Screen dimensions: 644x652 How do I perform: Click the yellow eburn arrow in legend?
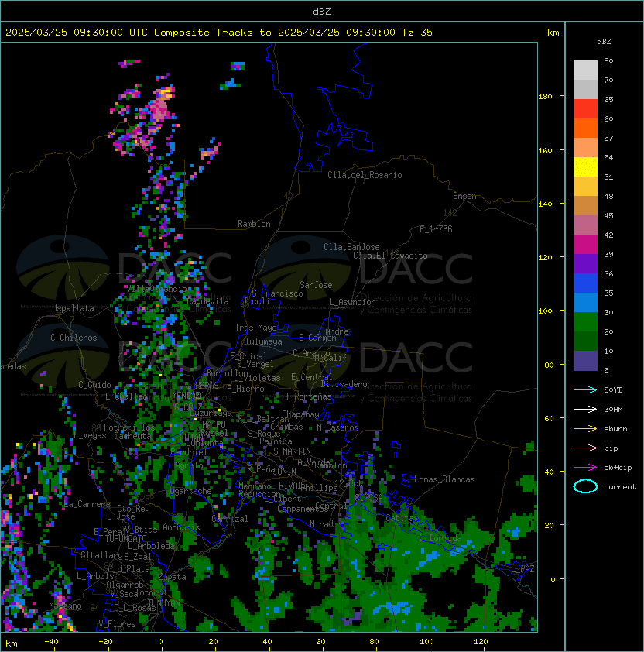(585, 428)
